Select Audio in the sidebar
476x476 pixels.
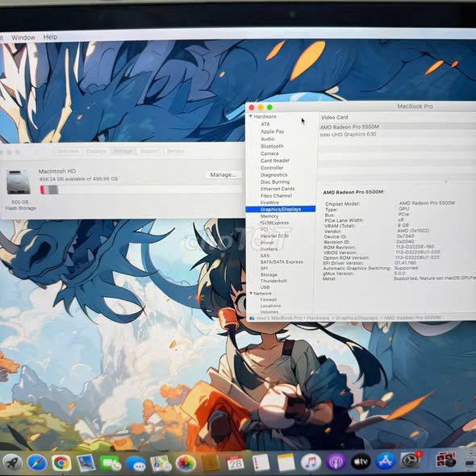coord(267,139)
